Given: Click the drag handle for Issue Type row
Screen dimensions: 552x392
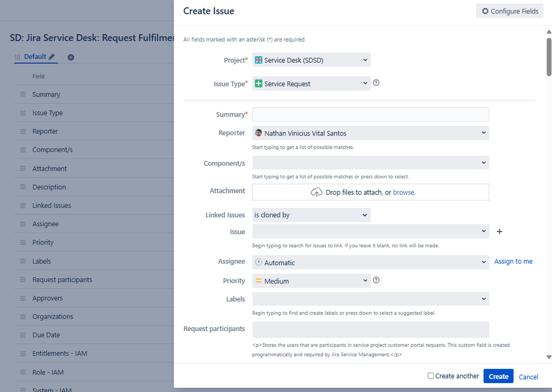Looking at the screenshot, I should click(23, 113).
